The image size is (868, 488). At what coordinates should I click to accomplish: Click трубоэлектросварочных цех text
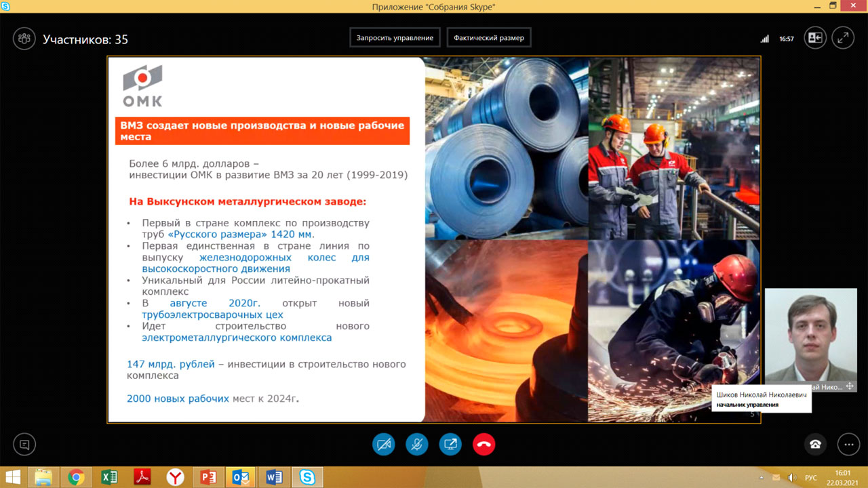coord(212,314)
